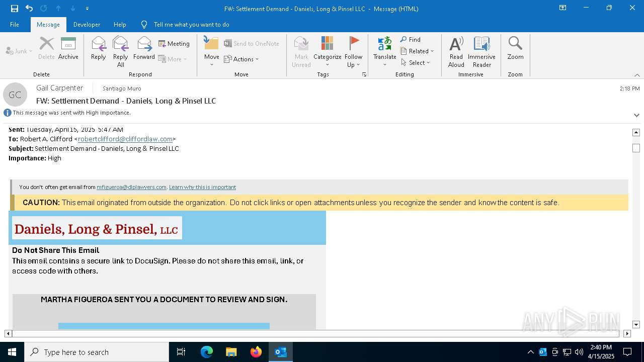Click the Tell me what you want to do box
Viewport: 644px width, 362px height.
tap(191, 24)
